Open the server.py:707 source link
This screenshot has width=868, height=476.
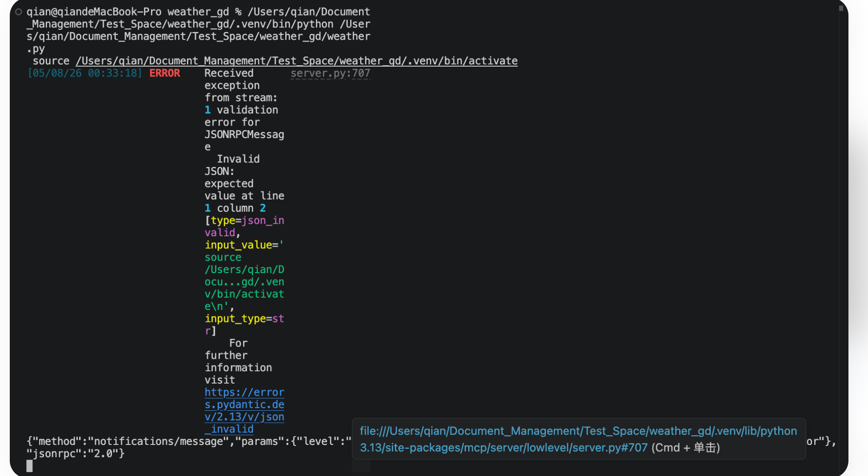[330, 73]
